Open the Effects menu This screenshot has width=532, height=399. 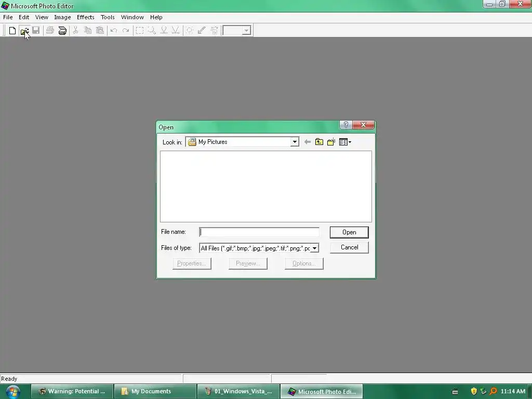(x=86, y=17)
